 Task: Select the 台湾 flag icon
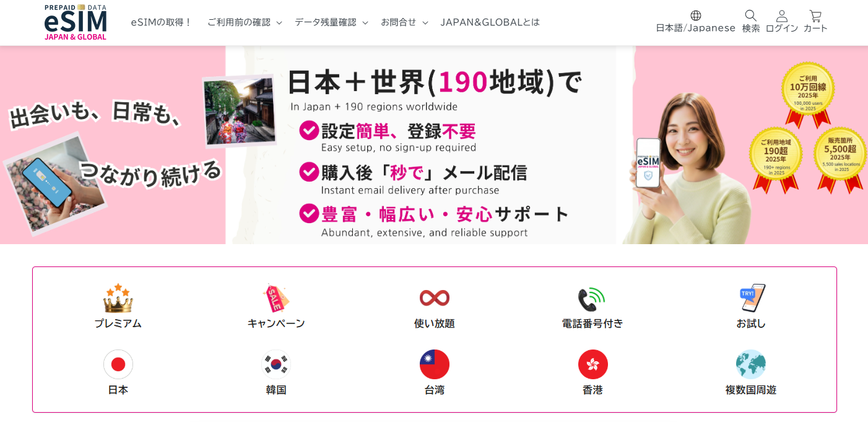435,364
